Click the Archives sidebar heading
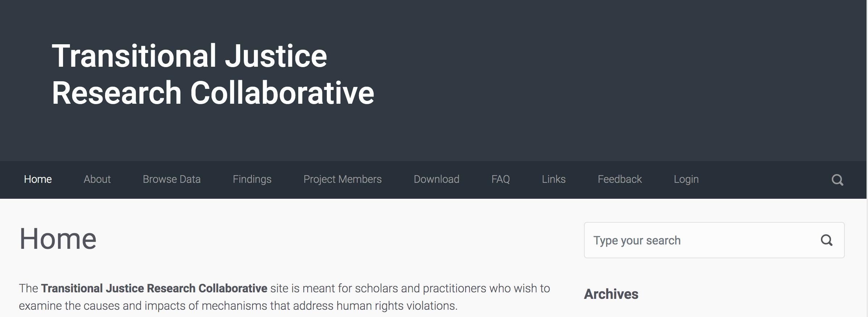 click(x=611, y=294)
